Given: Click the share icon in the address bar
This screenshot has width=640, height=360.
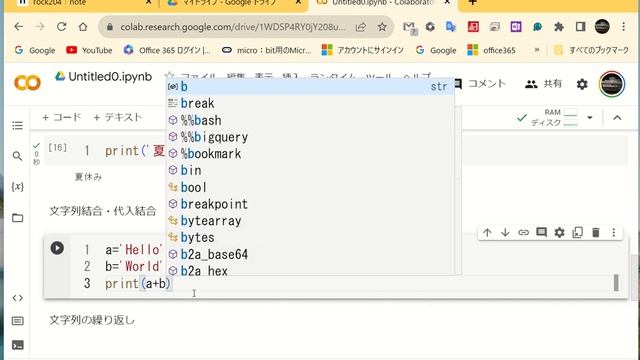Looking at the screenshot, I should [361, 27].
